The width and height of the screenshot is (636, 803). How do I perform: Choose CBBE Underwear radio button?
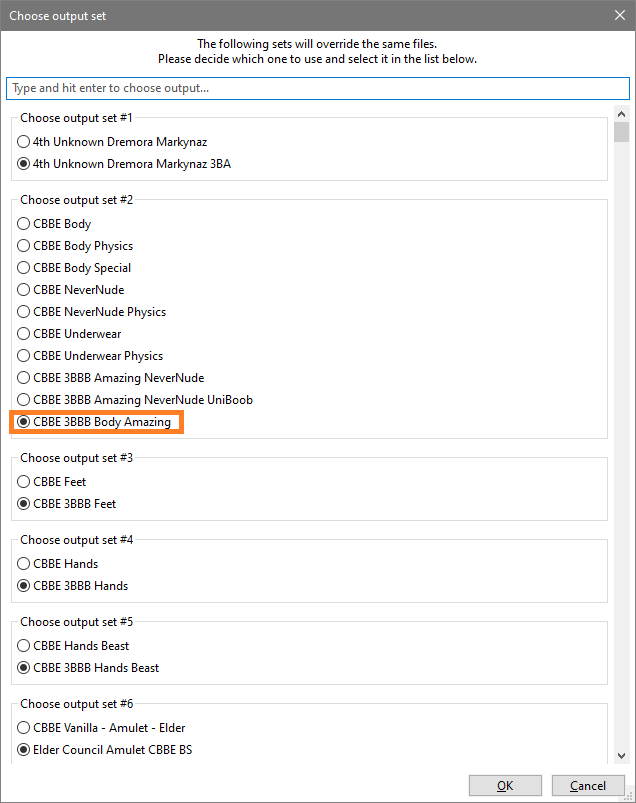pyautogui.click(x=69, y=334)
